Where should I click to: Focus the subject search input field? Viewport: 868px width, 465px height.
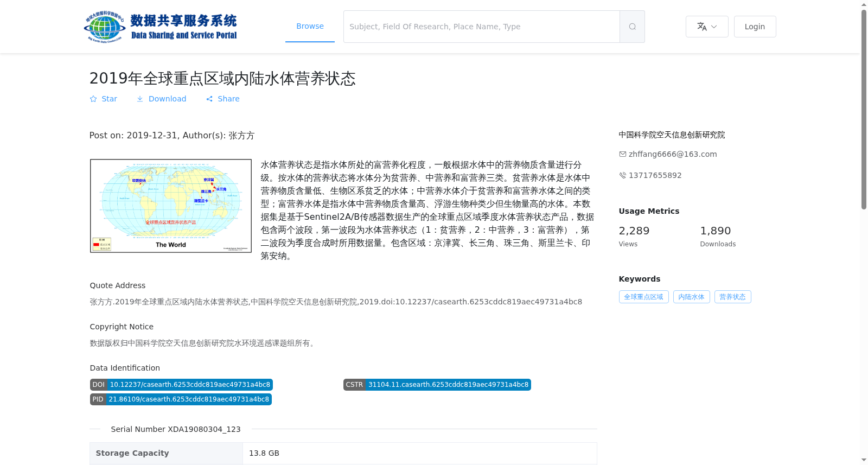click(482, 27)
